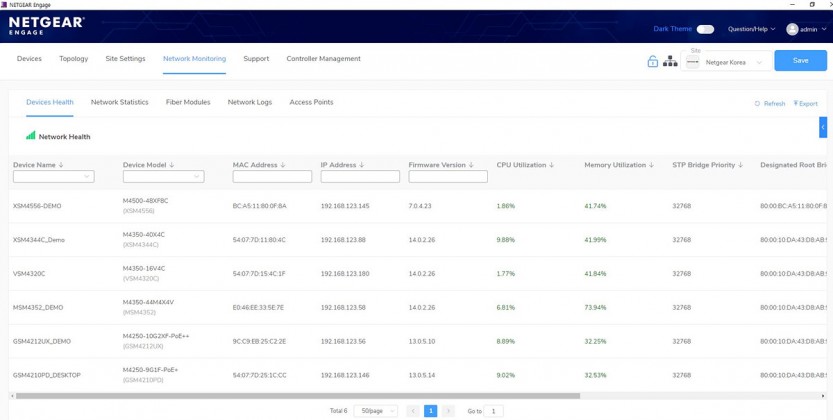The image size is (833, 420).
Task: Open the Support menu
Action: coord(256,59)
